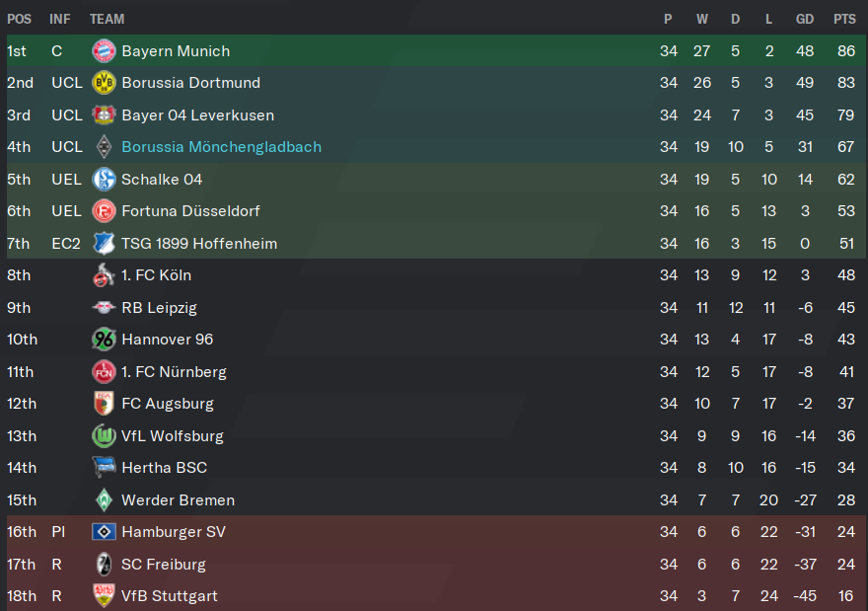This screenshot has width=868, height=611.
Task: Click the VfL Wolfsburg crest
Action: (x=104, y=436)
